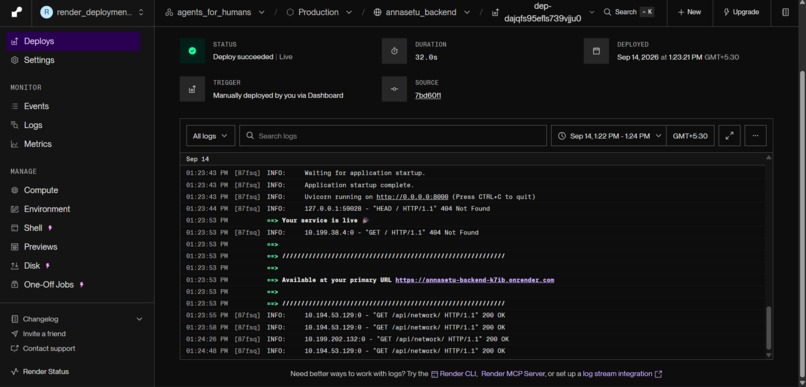The height and width of the screenshot is (387, 806).
Task: Open the annasetu-backend-k7ib.onrender.com URL
Action: 475,280
